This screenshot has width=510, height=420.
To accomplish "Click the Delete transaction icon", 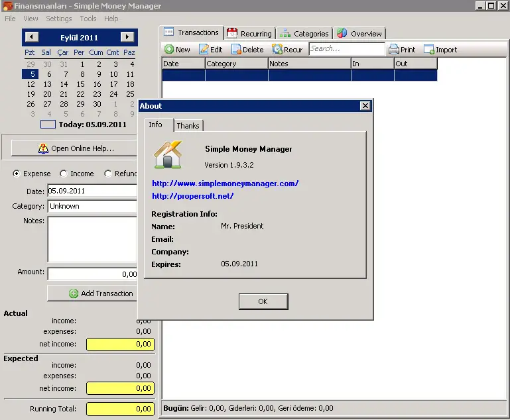I will point(236,50).
